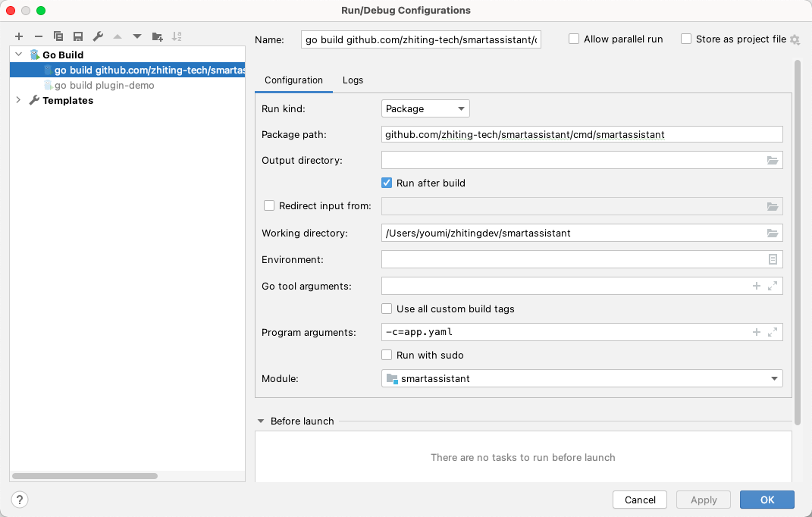812x517 pixels.
Task: Select Go Build group label
Action: click(x=63, y=55)
